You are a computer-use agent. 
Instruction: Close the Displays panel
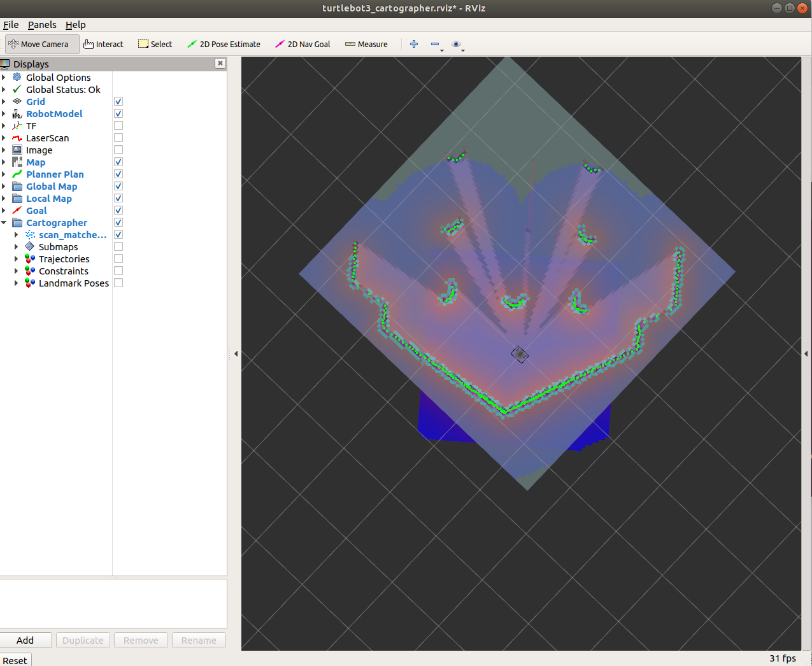pos(220,63)
